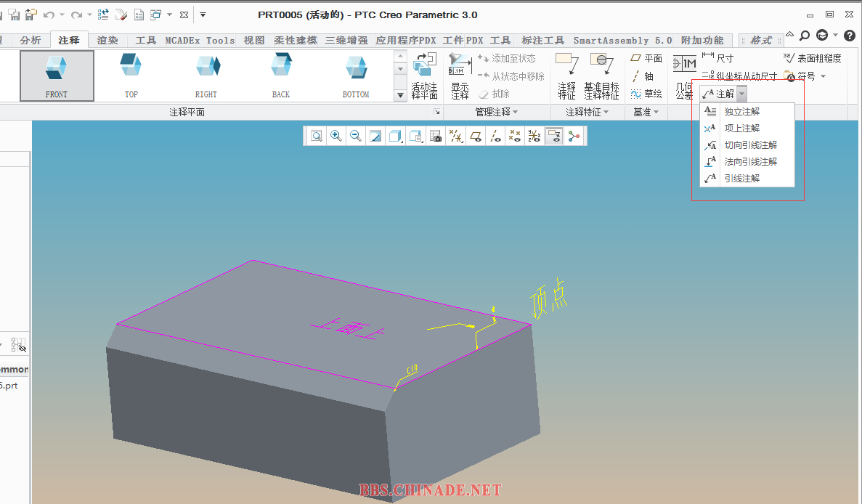The height and width of the screenshot is (504, 862).
Task: Click the Zoom Out magnifier icon
Action: 356,136
